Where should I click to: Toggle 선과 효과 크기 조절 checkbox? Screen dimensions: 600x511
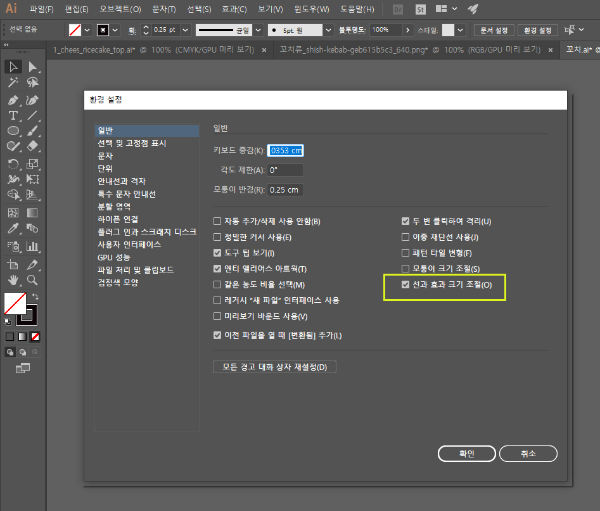click(405, 285)
